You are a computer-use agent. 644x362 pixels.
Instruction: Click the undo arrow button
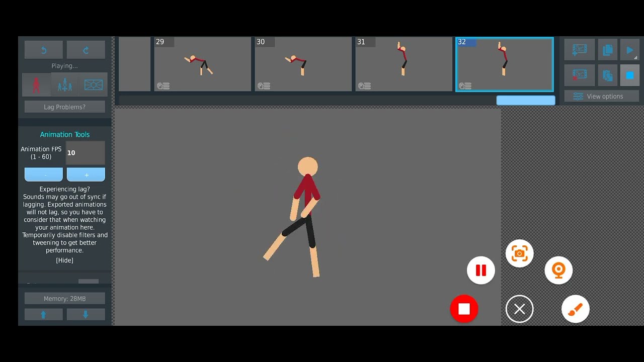(x=44, y=50)
